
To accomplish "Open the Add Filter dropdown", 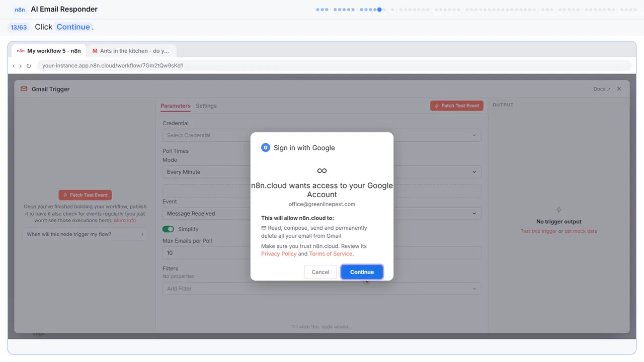I will (x=321, y=289).
